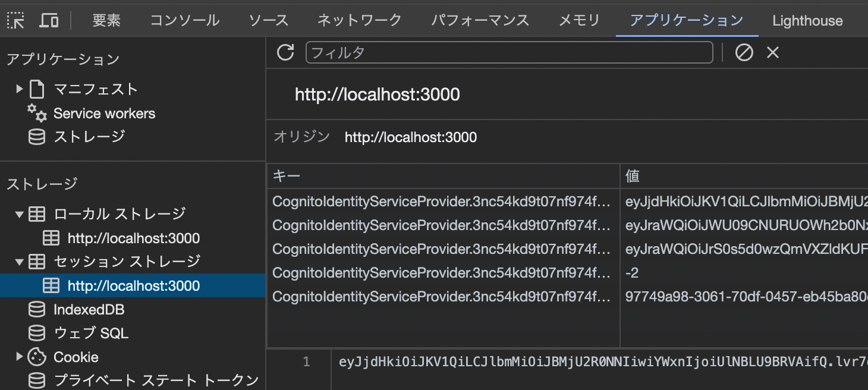This screenshot has height=390, width=868.
Task: Click the Service workers gear icon
Action: [x=37, y=113]
